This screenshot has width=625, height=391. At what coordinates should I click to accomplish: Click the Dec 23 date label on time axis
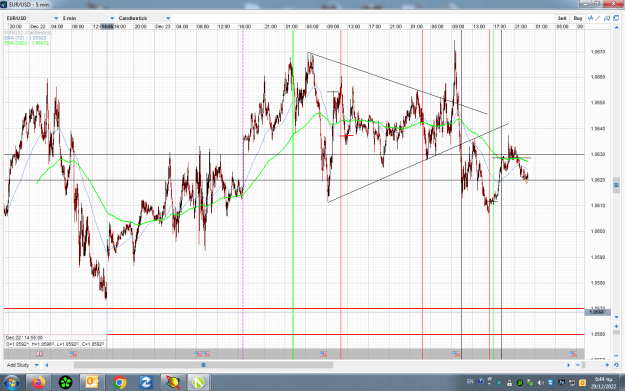(x=163, y=27)
